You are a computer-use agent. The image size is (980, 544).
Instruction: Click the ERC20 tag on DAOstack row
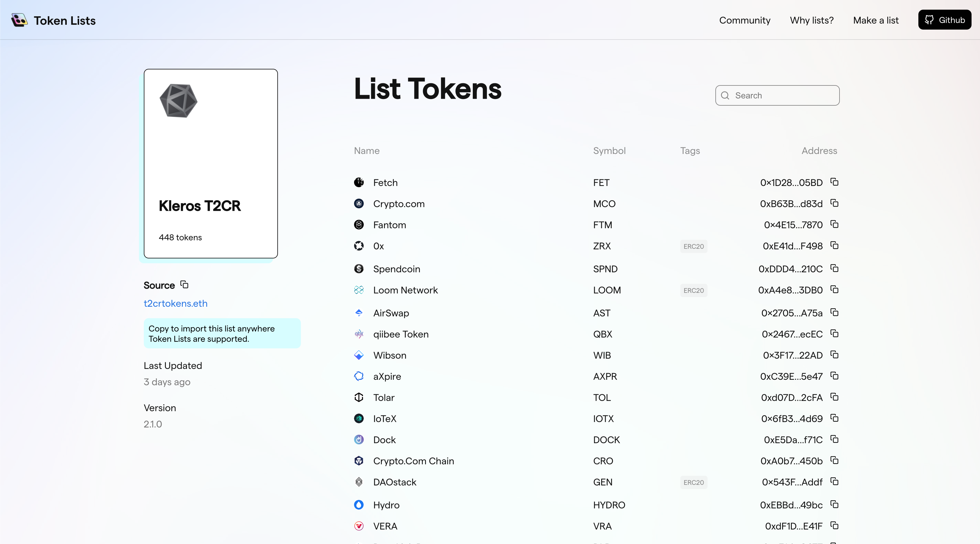(693, 482)
